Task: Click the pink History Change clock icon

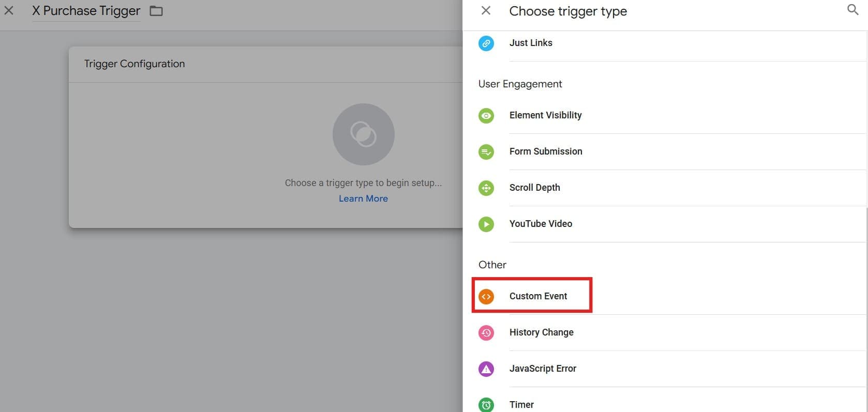Action: pyautogui.click(x=486, y=332)
